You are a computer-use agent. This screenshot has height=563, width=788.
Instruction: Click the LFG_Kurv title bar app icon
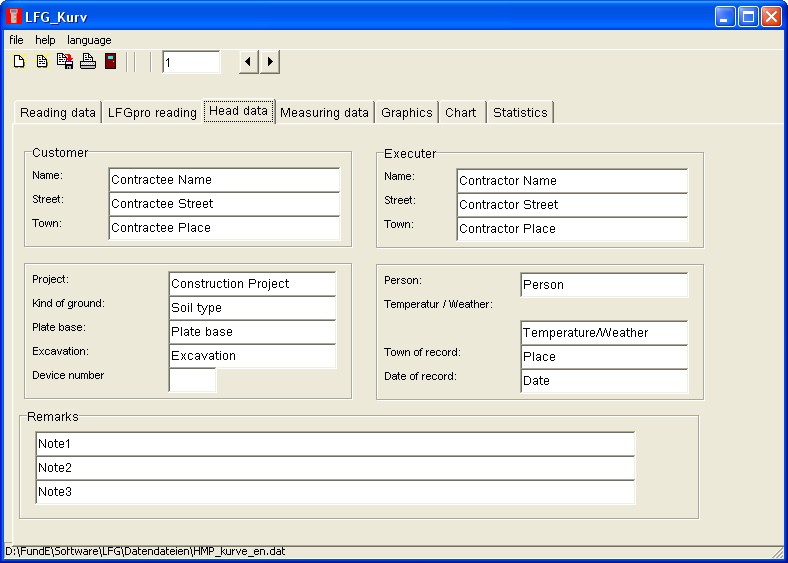14,16
